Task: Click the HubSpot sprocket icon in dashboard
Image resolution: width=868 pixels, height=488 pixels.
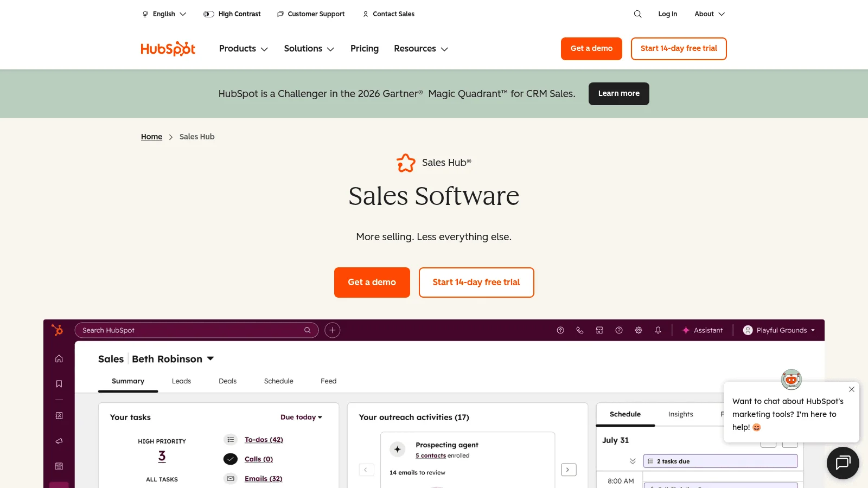Action: click(x=57, y=330)
